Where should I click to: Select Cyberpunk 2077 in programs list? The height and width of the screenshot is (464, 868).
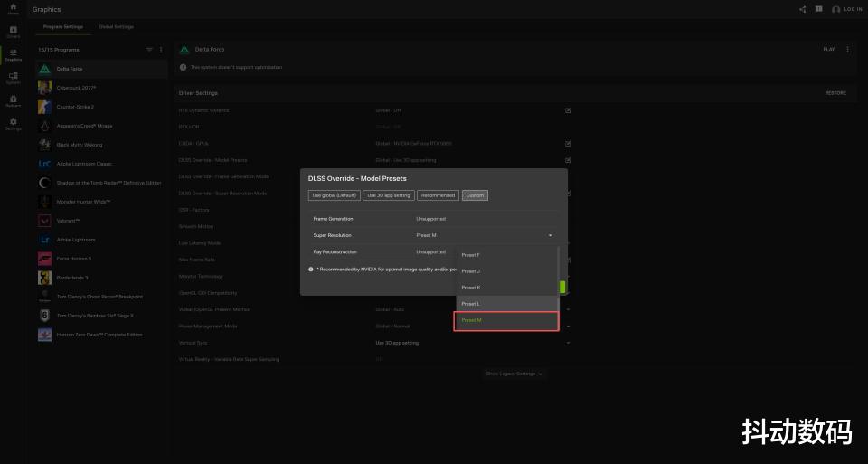pos(76,88)
